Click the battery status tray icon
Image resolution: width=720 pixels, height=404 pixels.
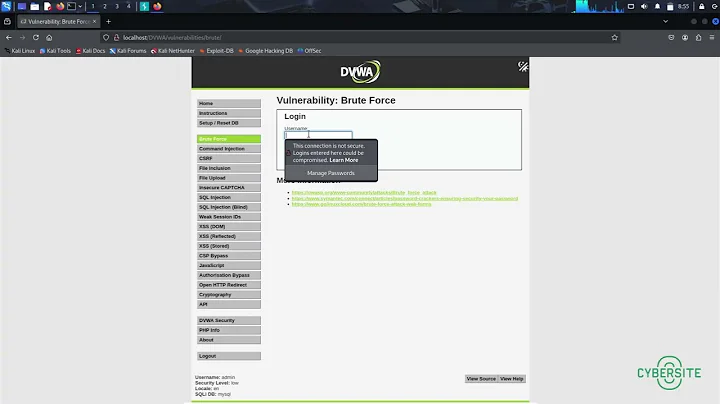(x=670, y=6)
